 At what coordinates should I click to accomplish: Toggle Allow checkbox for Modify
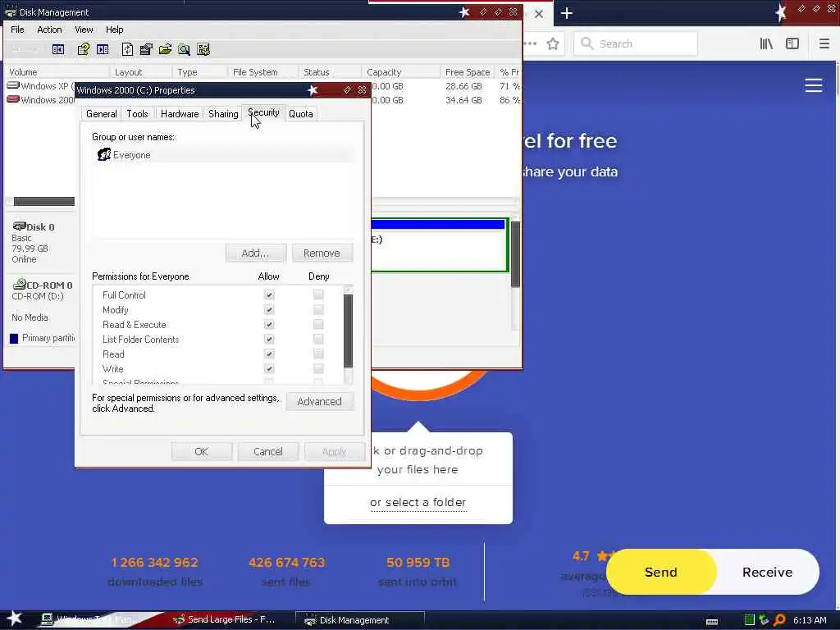(269, 309)
